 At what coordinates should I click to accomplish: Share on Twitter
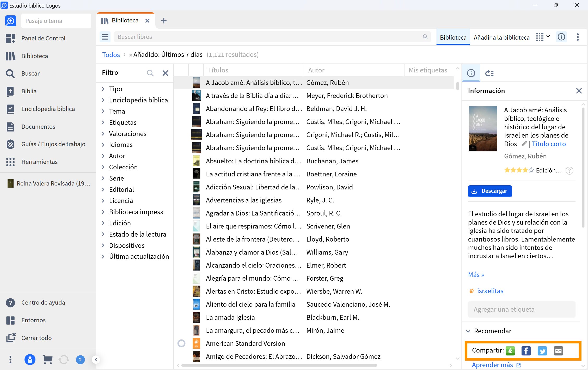point(542,351)
